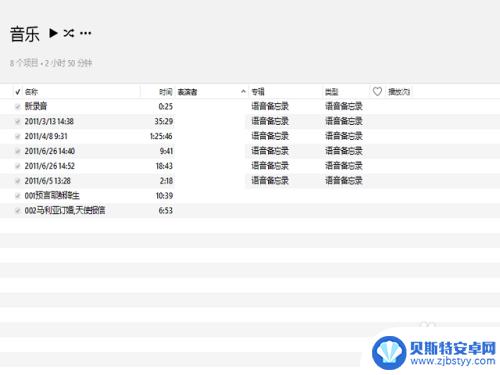Viewport: 500px width, 375px height.
Task: Click the 专辑 cell in the 35:29 row
Action: (270, 121)
